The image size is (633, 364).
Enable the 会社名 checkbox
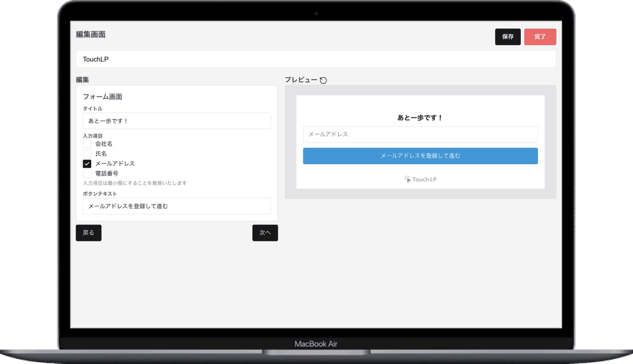[x=87, y=144]
